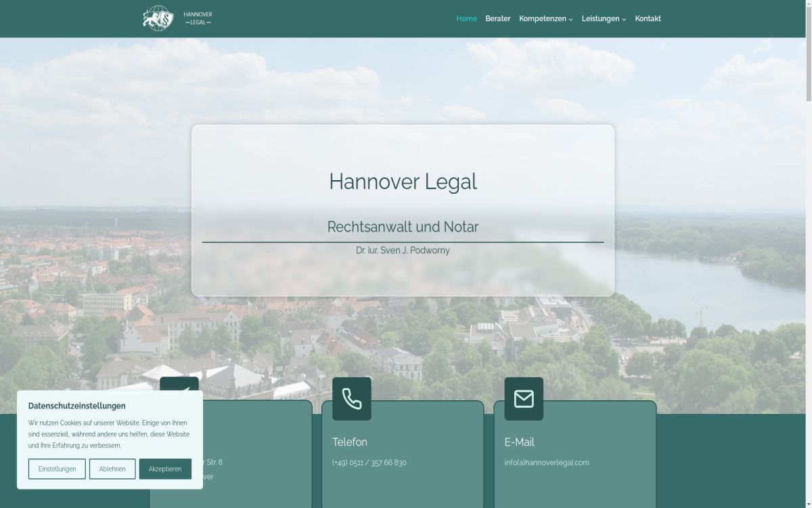Expand the chevron next to Leistungen
The height and width of the screenshot is (508, 812).
[x=624, y=19]
